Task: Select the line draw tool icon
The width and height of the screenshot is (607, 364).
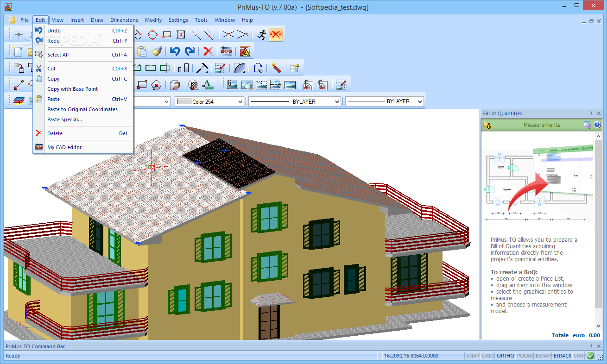Action: coord(19,85)
